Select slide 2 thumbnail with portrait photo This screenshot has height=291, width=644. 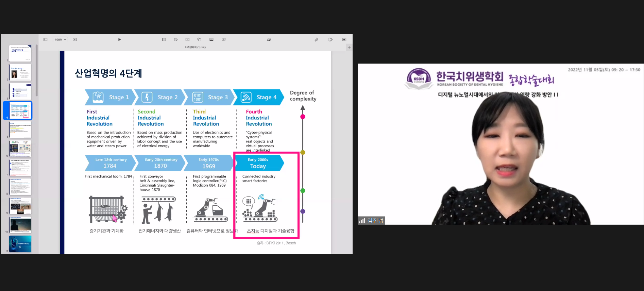pyautogui.click(x=20, y=72)
